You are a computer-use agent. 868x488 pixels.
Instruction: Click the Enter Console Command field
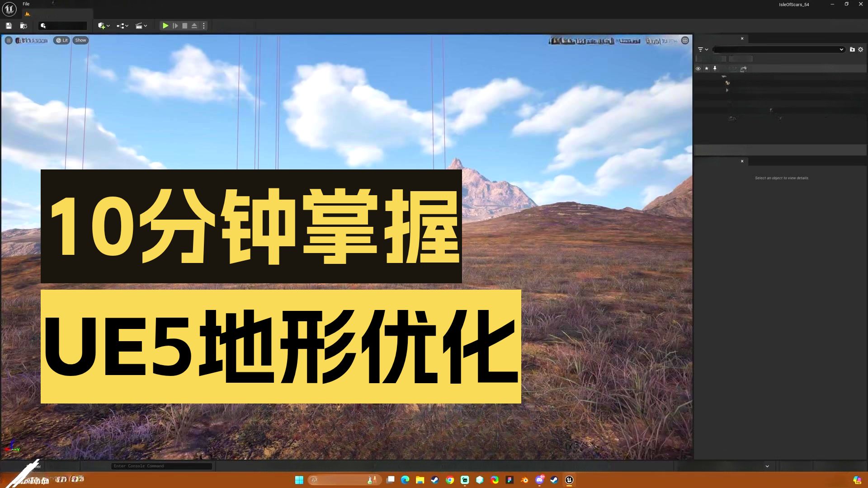tap(161, 466)
